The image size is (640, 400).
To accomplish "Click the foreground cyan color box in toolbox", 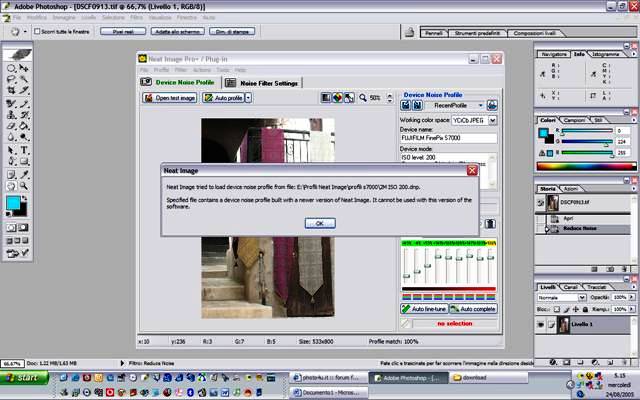I will pos(13,203).
